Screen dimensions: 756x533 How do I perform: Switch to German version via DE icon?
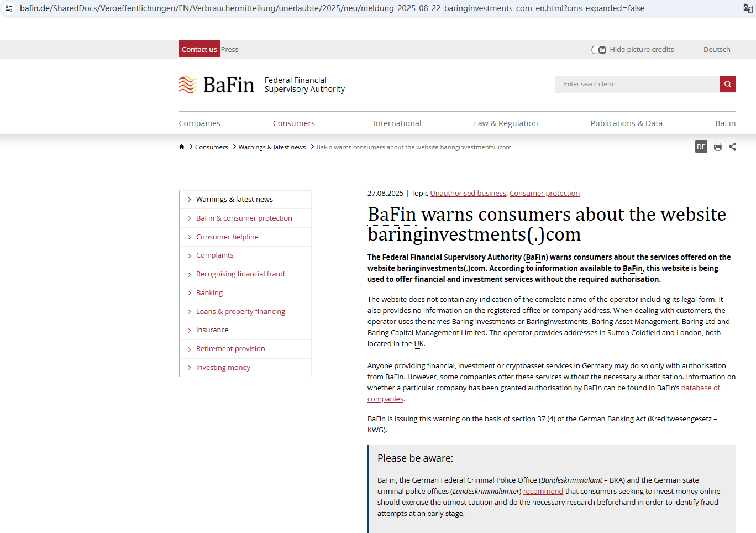(701, 147)
